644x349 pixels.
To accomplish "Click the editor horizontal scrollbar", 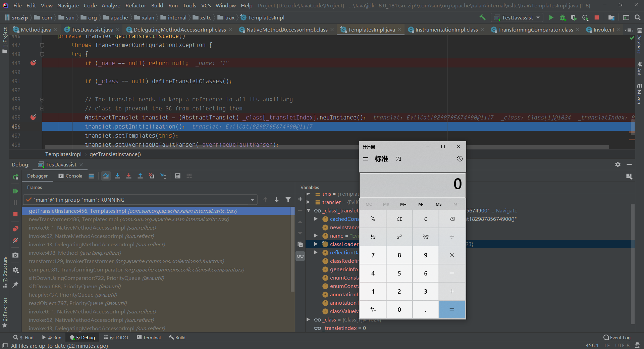I will pos(327,147).
